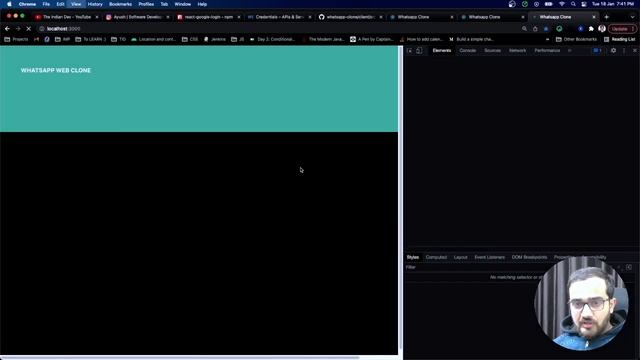Click the DevTools issues counter badge
The width and height of the screenshot is (640, 360).
(598, 51)
